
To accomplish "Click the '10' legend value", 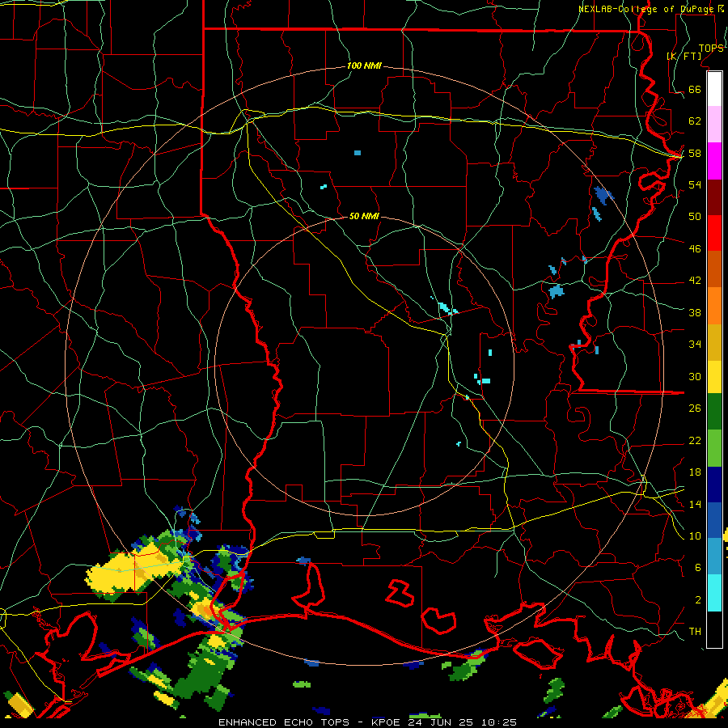I will (x=695, y=536).
